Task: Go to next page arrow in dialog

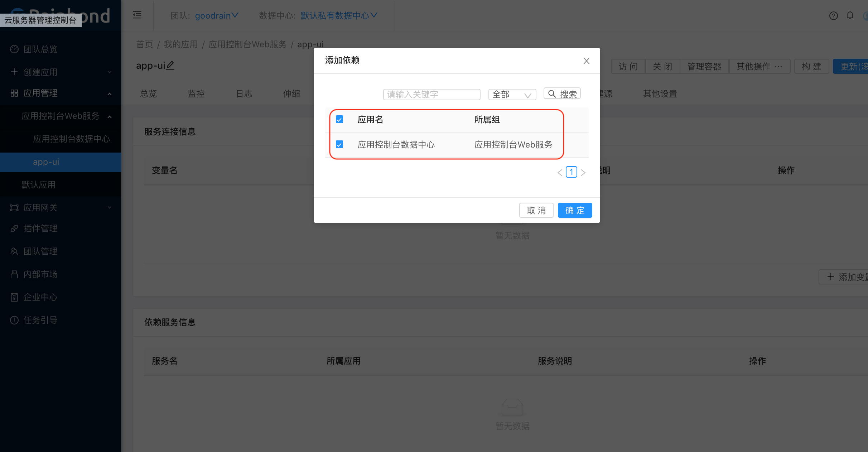Action: point(583,173)
